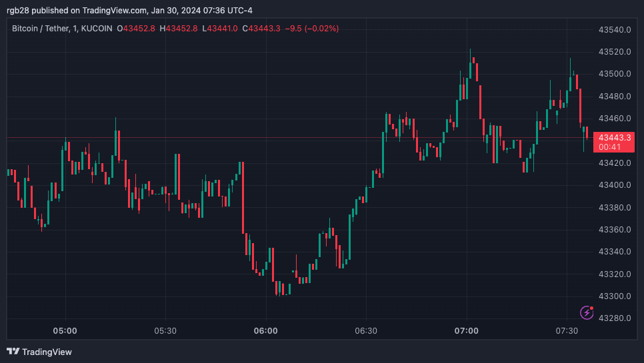
Task: Click the TradingView logo at bottom
Action: coord(39,352)
